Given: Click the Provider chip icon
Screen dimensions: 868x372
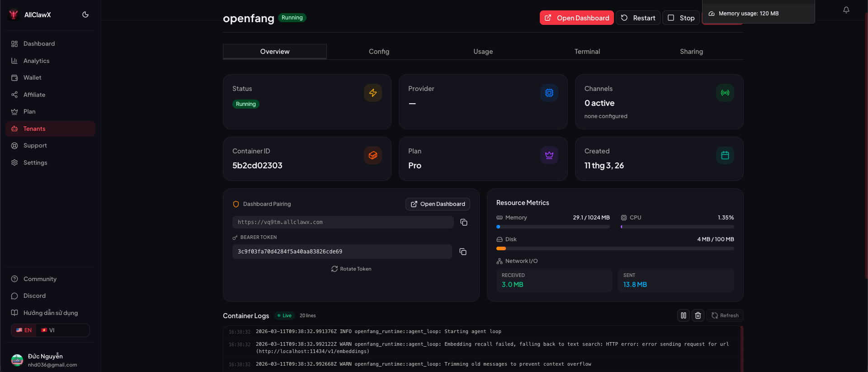Looking at the screenshot, I should (549, 93).
